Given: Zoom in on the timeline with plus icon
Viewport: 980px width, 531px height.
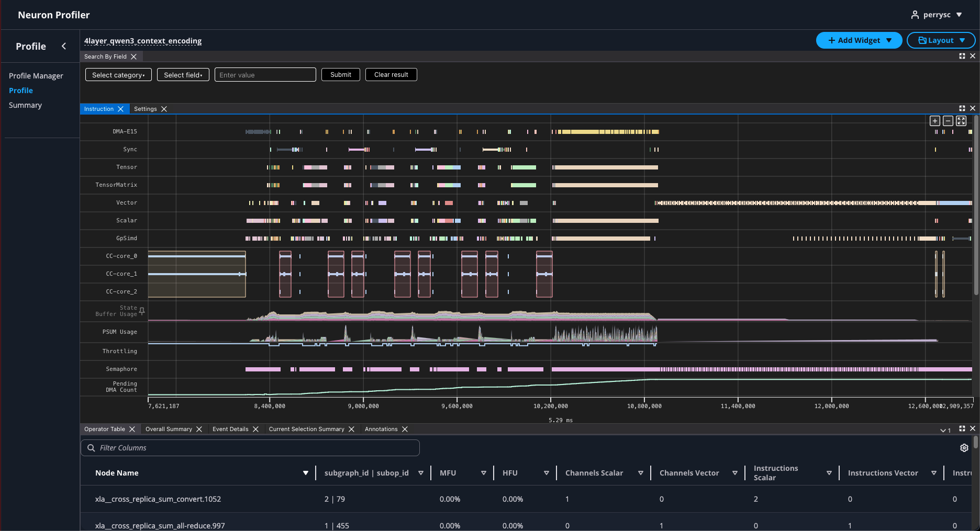Looking at the screenshot, I should coord(934,121).
